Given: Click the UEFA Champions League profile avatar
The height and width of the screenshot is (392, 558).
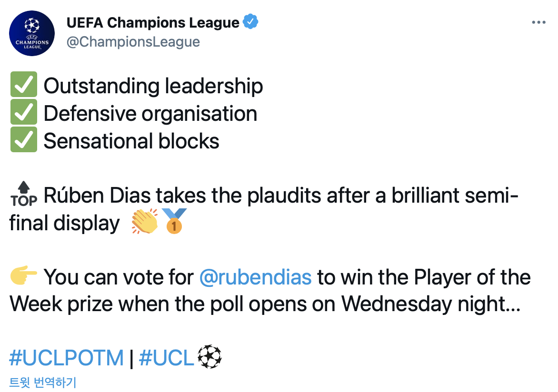Looking at the screenshot, I should [32, 33].
